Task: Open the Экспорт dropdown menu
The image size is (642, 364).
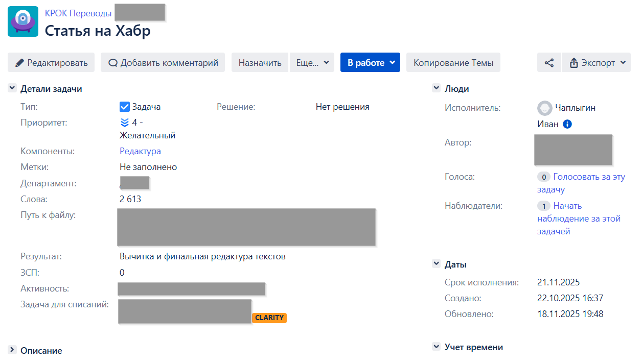Action: tap(596, 63)
